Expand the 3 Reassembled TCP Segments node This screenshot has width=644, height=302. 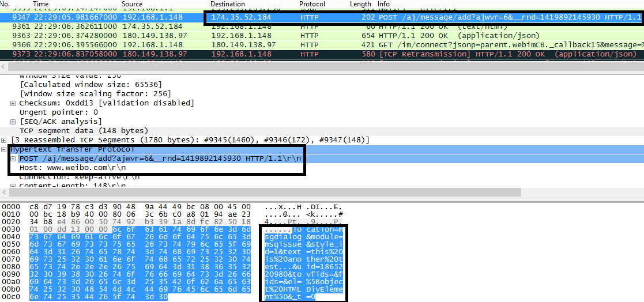pos(5,140)
